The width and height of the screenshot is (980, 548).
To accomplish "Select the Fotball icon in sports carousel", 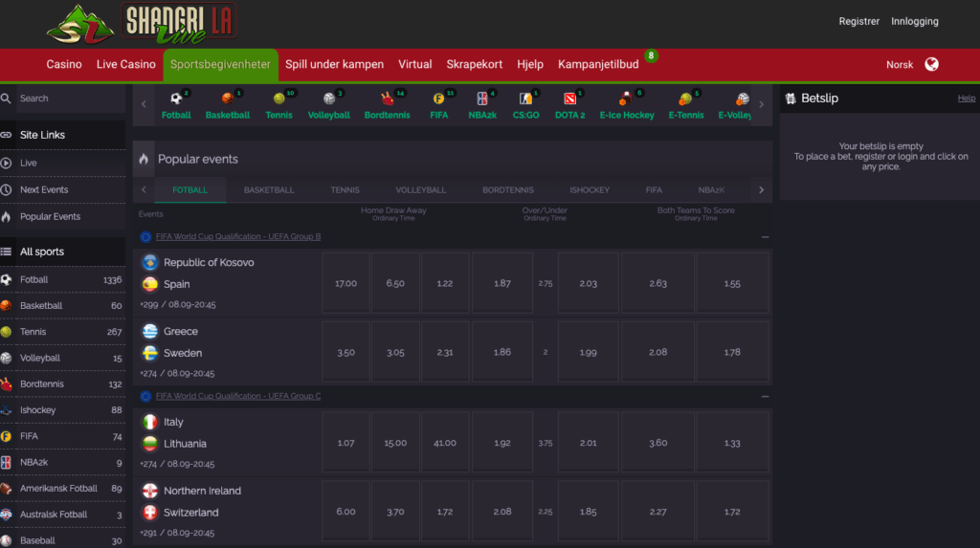I will tap(176, 99).
